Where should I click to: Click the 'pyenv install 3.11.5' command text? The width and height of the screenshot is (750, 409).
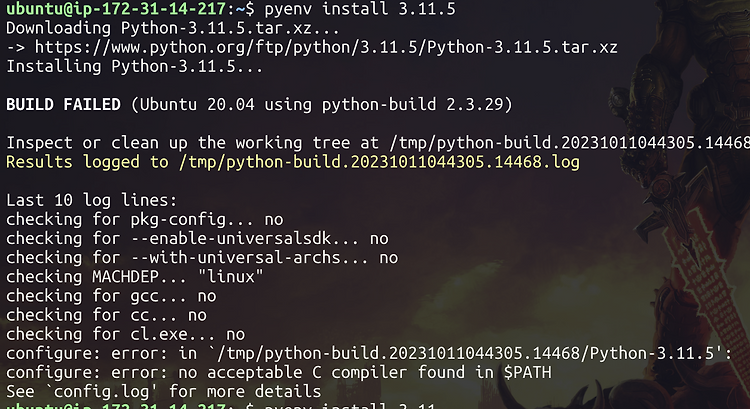click(360, 9)
